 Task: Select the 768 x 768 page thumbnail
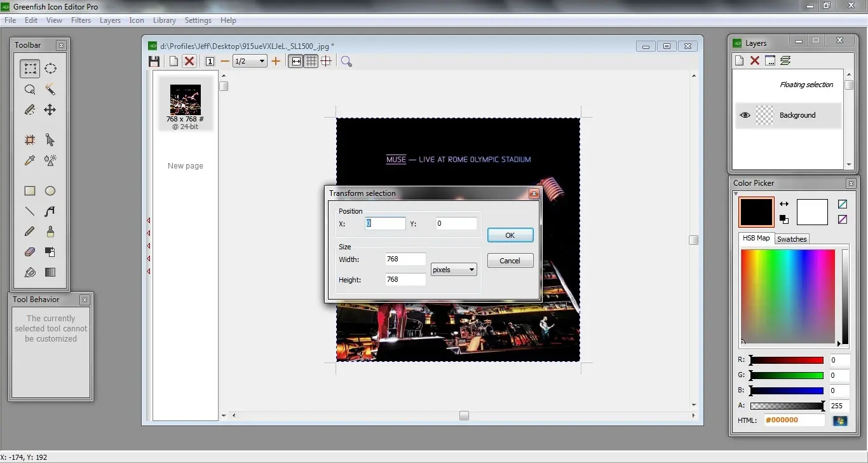click(x=186, y=104)
